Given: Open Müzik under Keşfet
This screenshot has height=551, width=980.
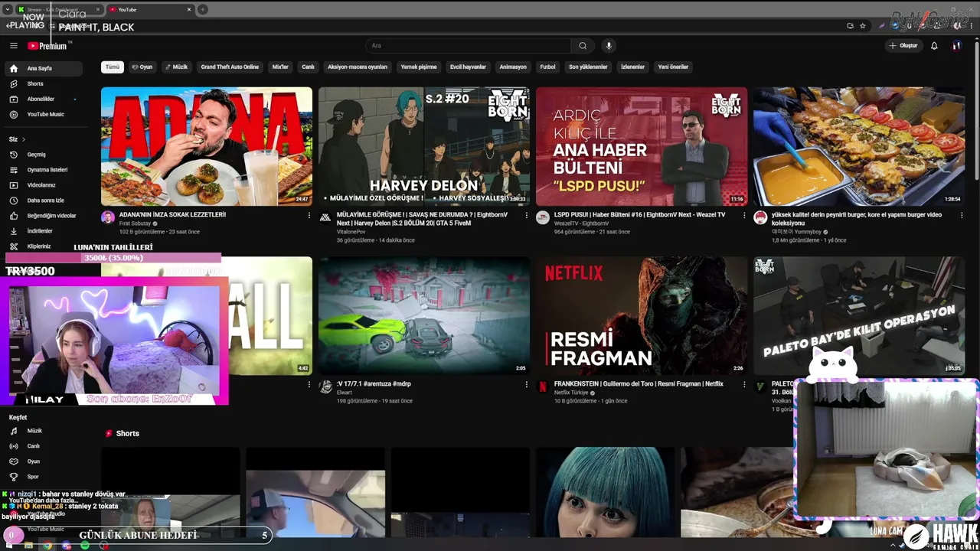Looking at the screenshot, I should 44,431.
